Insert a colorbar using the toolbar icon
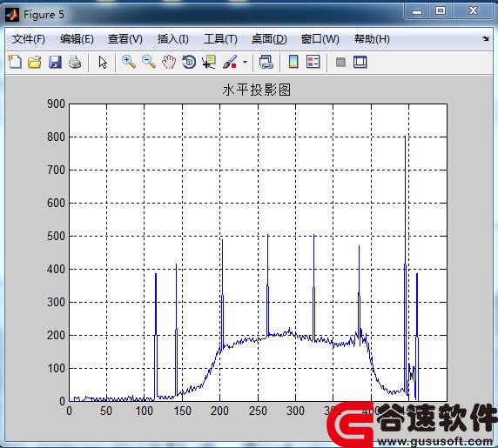 [x=293, y=62]
